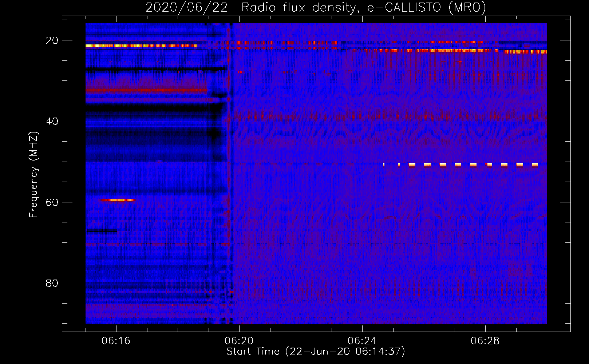Viewport: 589px width, 364px height.
Task: Click the 60 MHz frequency tick label
Action: 52,202
